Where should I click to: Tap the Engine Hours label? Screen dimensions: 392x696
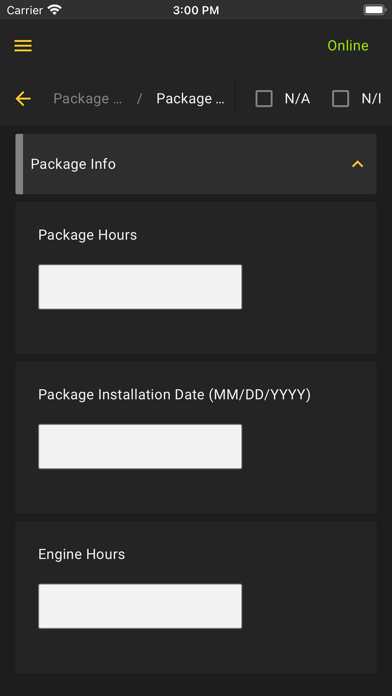(x=82, y=554)
